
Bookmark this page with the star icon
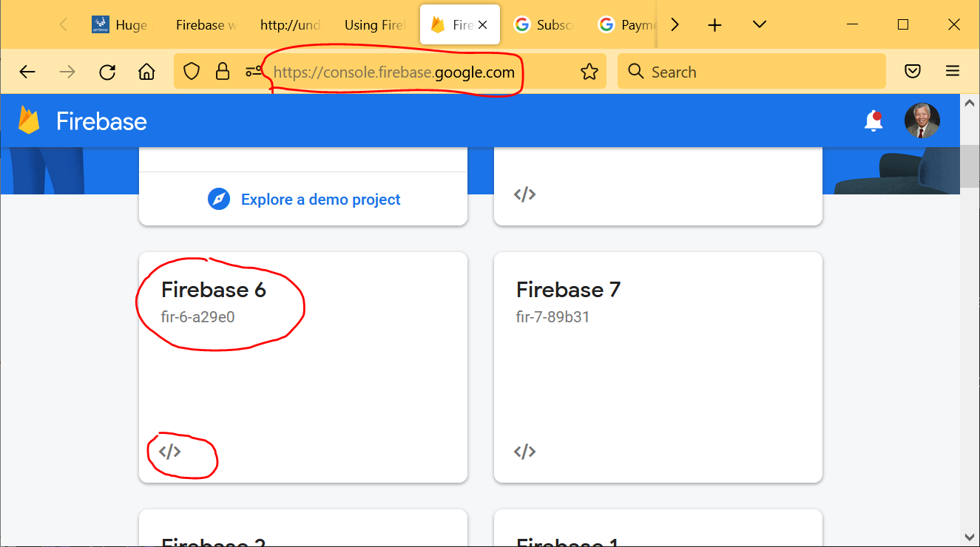click(589, 72)
